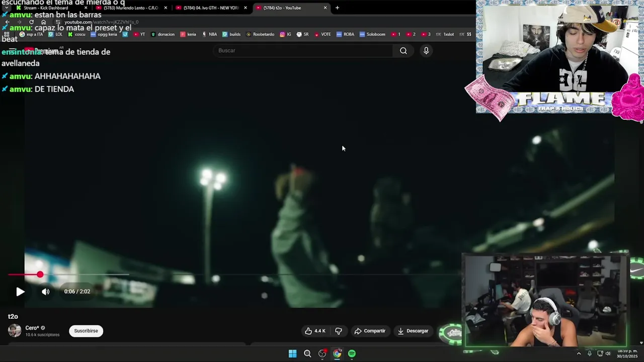The width and height of the screenshot is (644, 362).
Task: Start voice search with the microphone icon
Action: 426,50
